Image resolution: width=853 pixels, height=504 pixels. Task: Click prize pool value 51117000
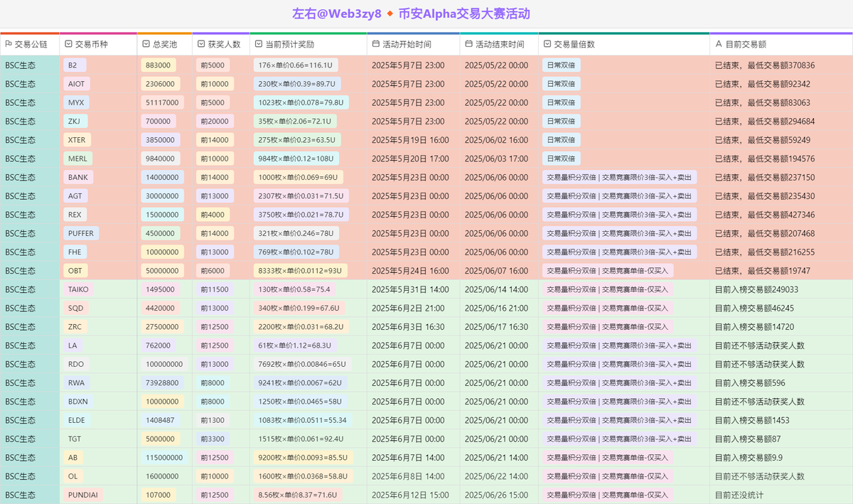162,102
